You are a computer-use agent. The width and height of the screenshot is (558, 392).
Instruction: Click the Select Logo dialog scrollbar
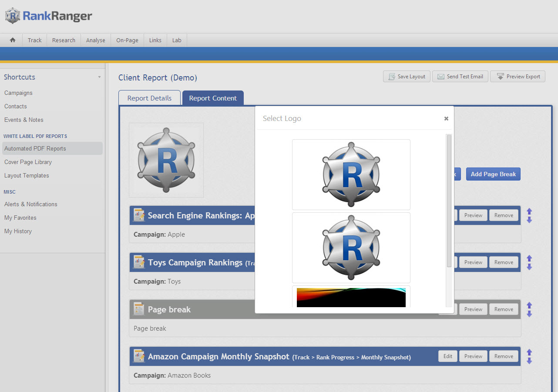tap(449, 201)
